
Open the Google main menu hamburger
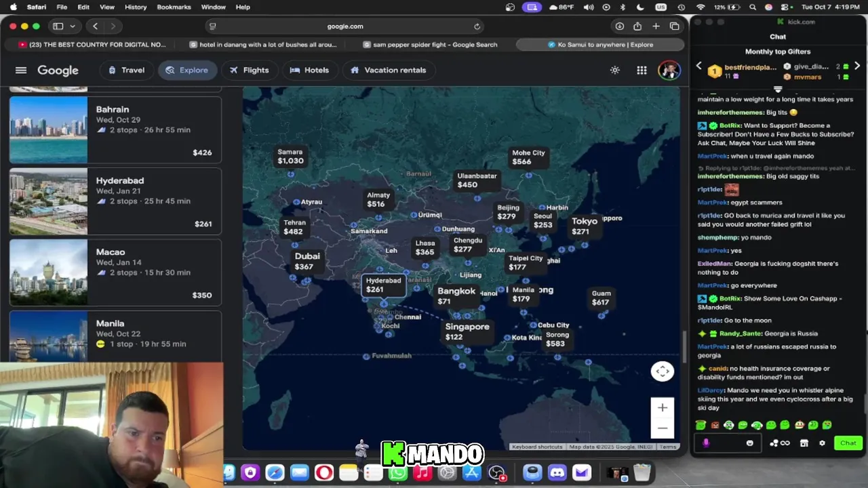point(21,70)
